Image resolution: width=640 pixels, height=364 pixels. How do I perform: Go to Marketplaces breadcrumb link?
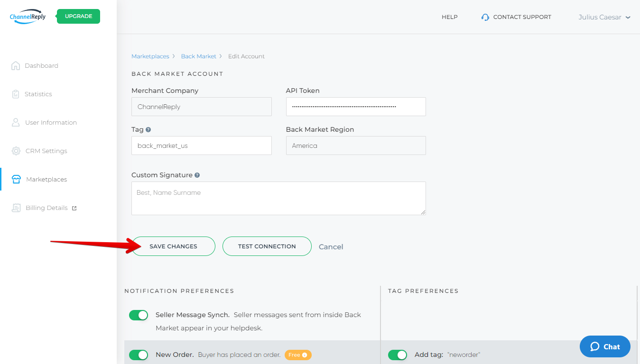pos(150,56)
